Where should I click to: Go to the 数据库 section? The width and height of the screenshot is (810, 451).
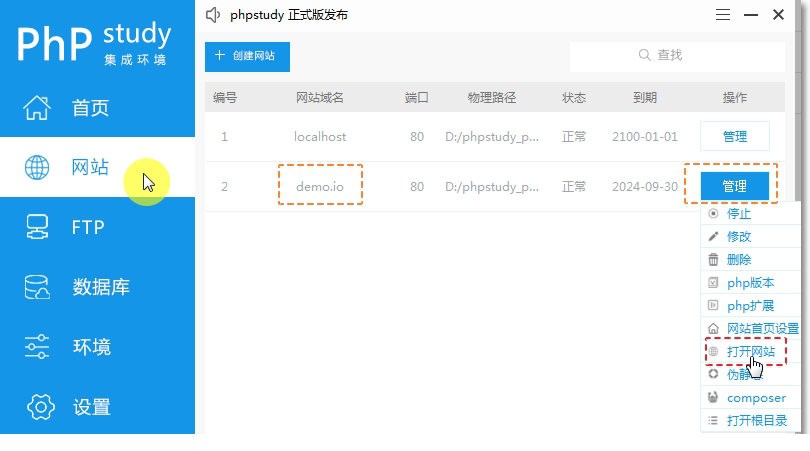click(x=97, y=287)
